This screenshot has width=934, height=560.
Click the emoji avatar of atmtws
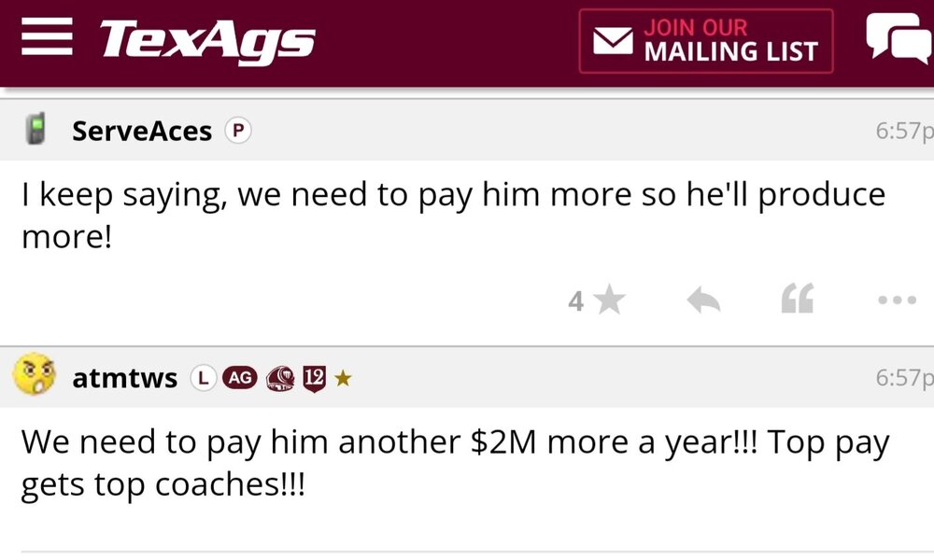(33, 376)
